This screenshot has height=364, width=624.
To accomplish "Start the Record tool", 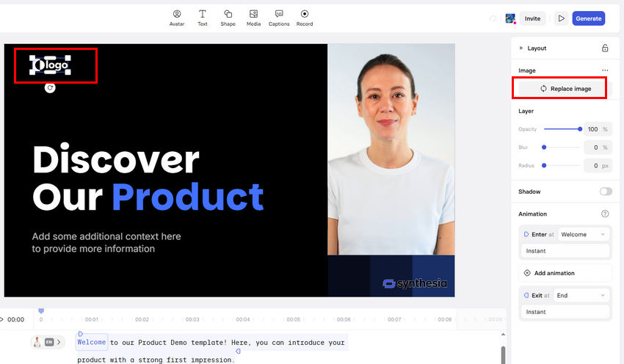I will point(305,18).
